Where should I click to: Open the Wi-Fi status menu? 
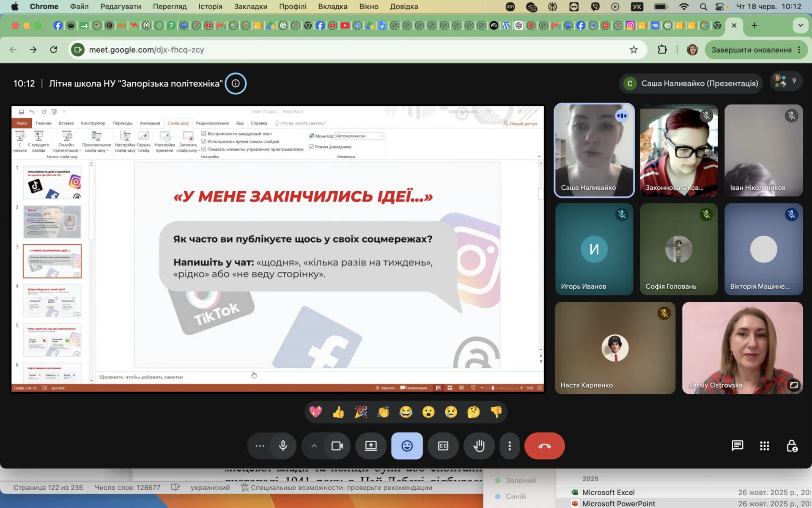[x=684, y=6]
